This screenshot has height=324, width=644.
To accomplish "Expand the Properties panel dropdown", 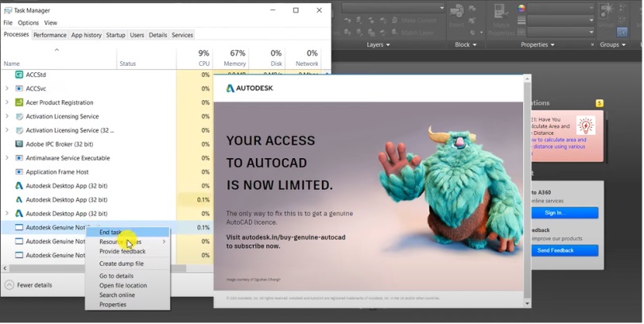I will [537, 44].
